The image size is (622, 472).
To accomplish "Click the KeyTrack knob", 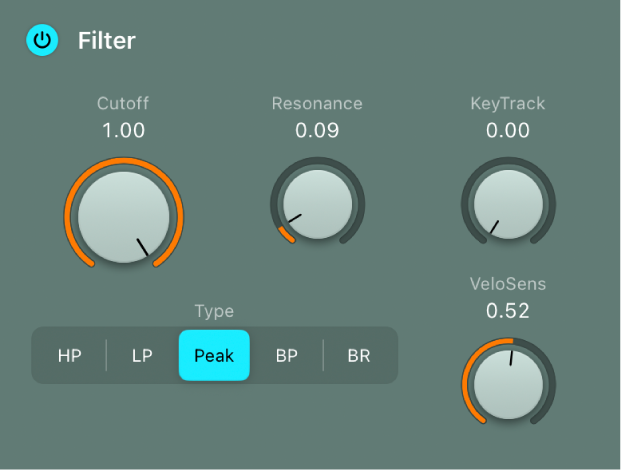I will (x=508, y=204).
